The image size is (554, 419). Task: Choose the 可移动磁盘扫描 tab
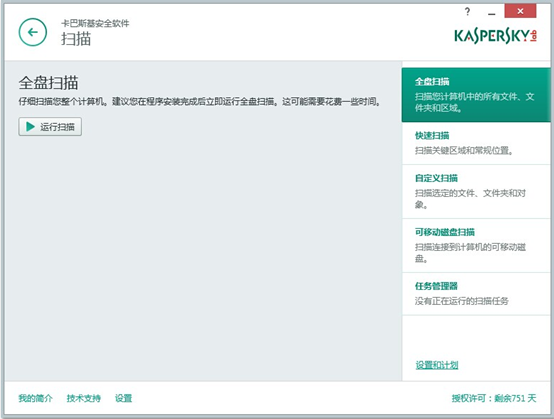(x=476, y=246)
